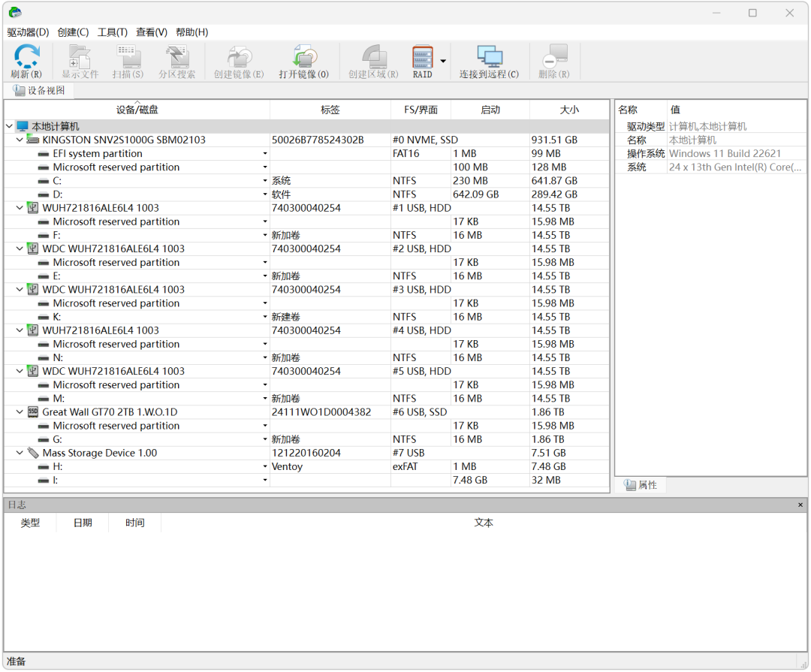Click the 刷新(R) refresh toolbar icon
Viewport: 811px width, 672px height.
pyautogui.click(x=26, y=61)
